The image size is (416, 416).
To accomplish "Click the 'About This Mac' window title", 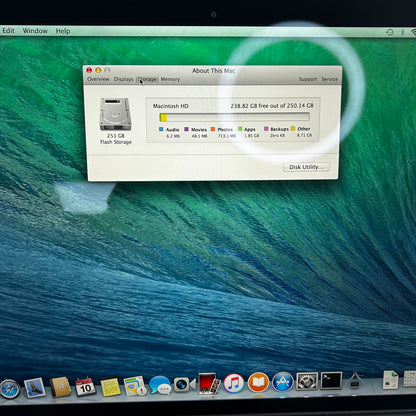I will click(x=213, y=71).
